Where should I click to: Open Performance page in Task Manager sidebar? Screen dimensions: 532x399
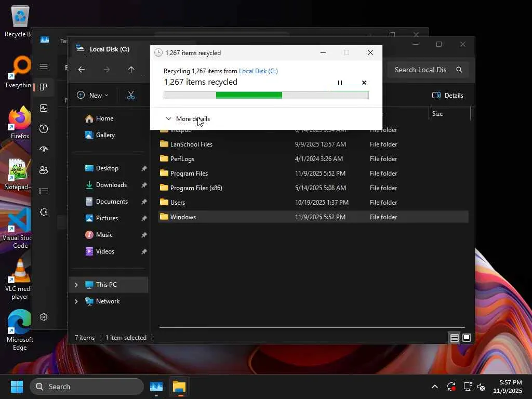click(44, 108)
